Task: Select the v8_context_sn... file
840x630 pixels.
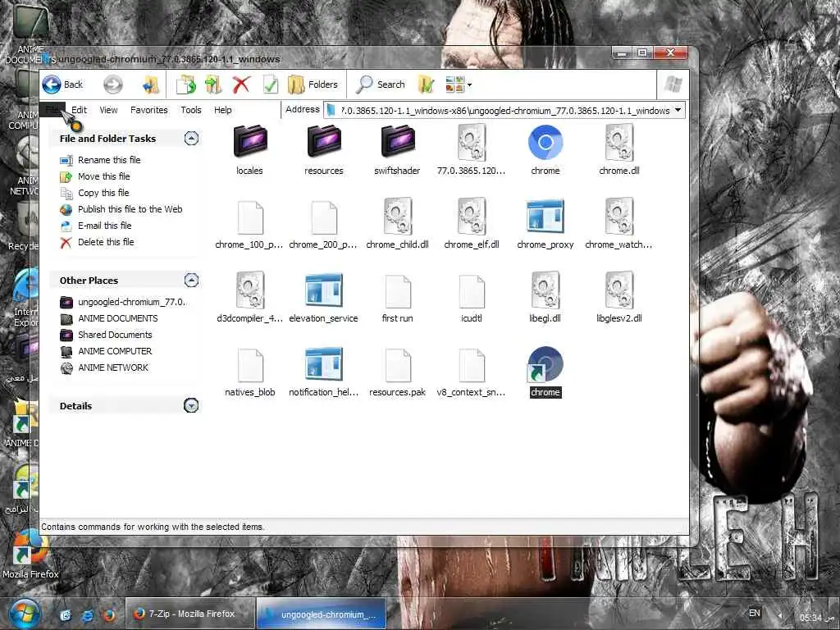Action: pos(472,372)
